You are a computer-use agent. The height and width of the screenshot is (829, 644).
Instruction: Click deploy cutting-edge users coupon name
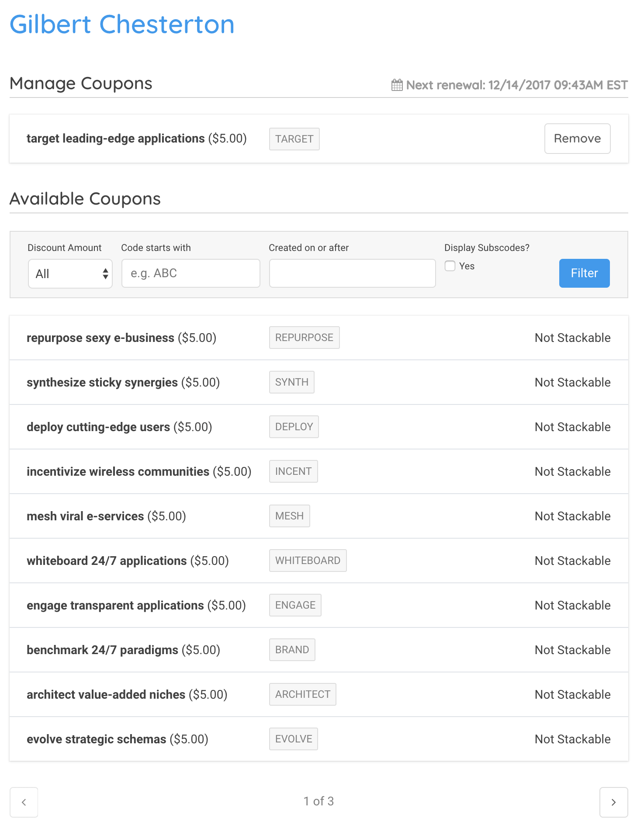98,427
